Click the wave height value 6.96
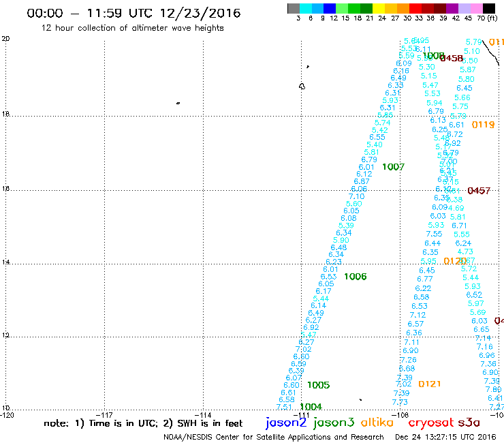This screenshot has height=443, width=504. pos(487,355)
